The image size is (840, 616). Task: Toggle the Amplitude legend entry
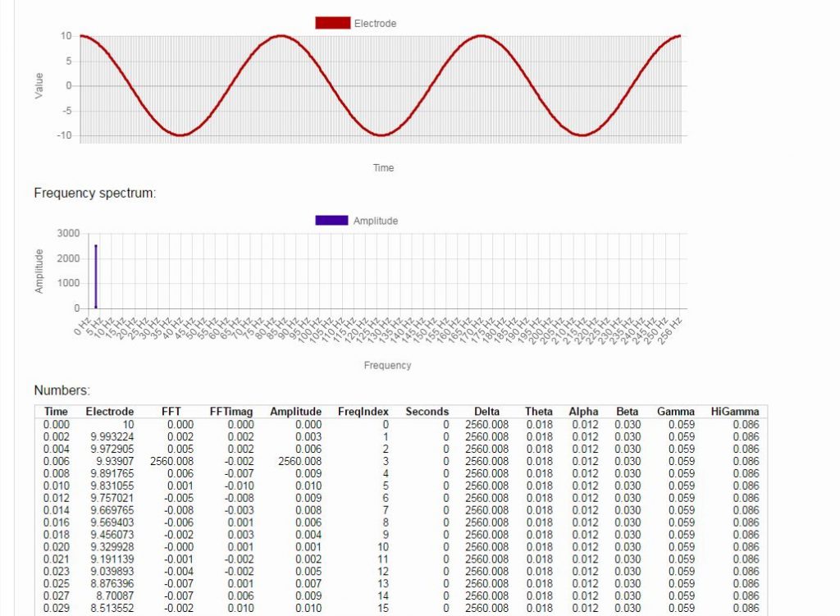click(x=374, y=220)
